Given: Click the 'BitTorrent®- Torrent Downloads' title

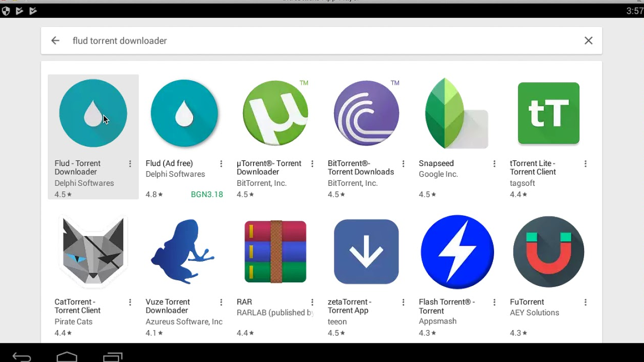Looking at the screenshot, I should pos(361,168).
